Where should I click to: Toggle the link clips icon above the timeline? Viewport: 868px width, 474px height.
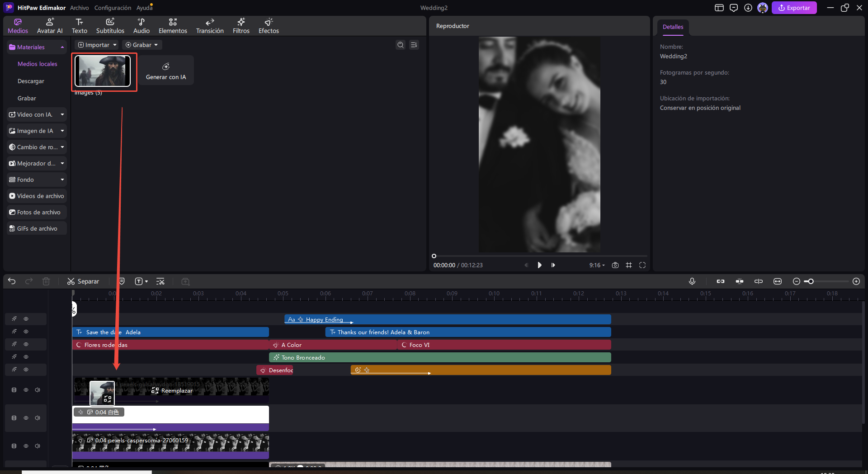point(721,281)
